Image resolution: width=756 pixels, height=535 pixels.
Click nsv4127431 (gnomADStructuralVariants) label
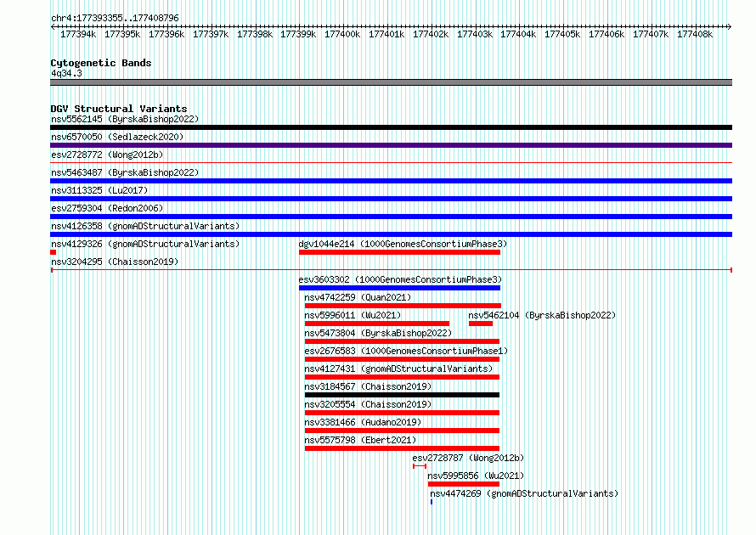pos(398,369)
